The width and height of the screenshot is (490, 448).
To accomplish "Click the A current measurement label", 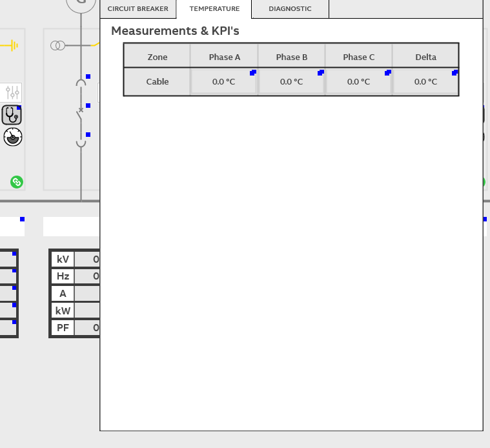I will [63, 294].
